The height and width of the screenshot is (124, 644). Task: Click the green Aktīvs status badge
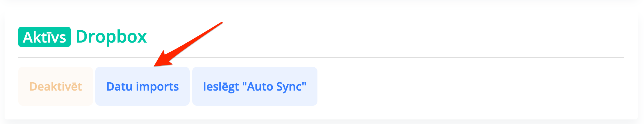click(44, 37)
